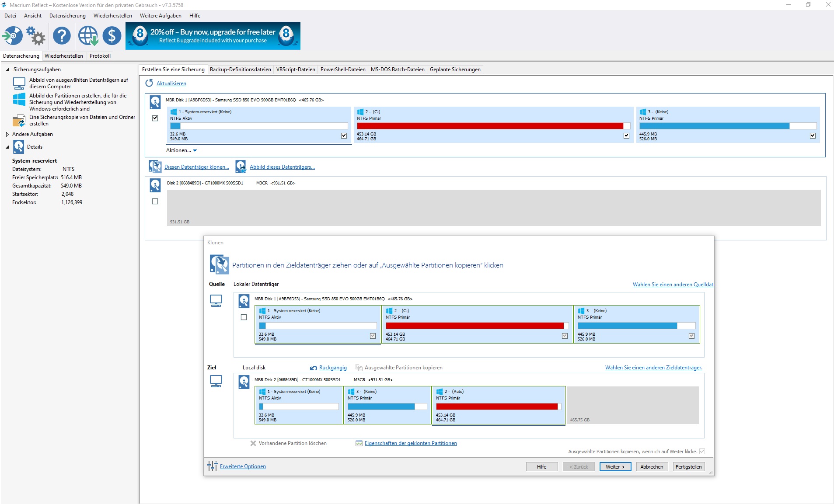Toggle the C: partition checkbox in main list

pyautogui.click(x=627, y=136)
